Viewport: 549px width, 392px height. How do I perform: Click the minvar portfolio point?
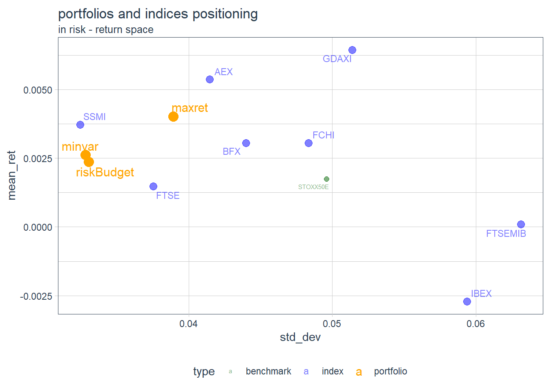pyautogui.click(x=85, y=155)
